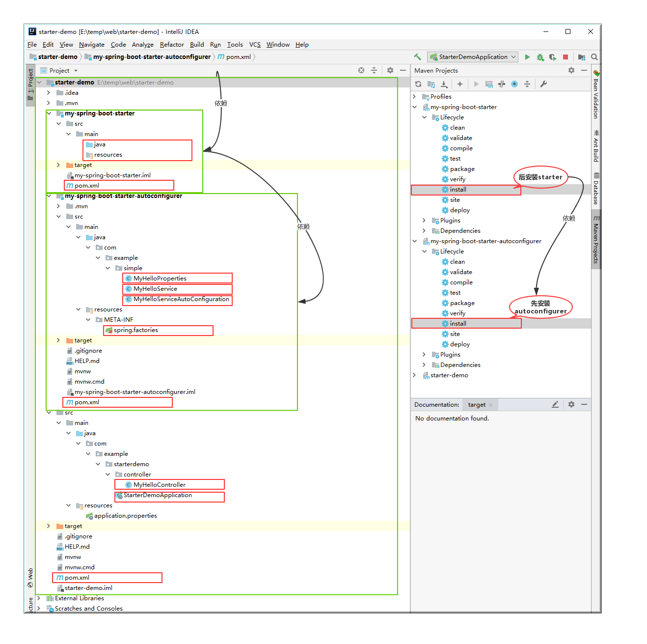The image size is (647, 644).
Task: Click pom.xml in the navigation breadcrumb
Action: pos(234,57)
